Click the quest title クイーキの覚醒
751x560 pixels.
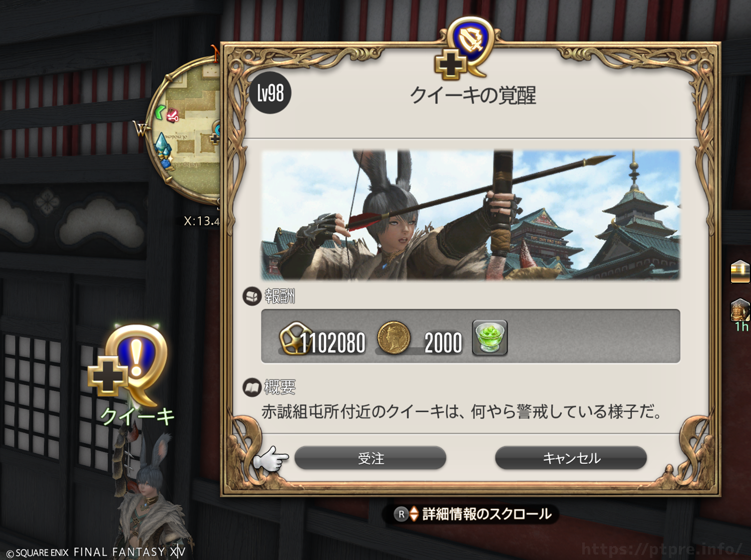point(473,95)
